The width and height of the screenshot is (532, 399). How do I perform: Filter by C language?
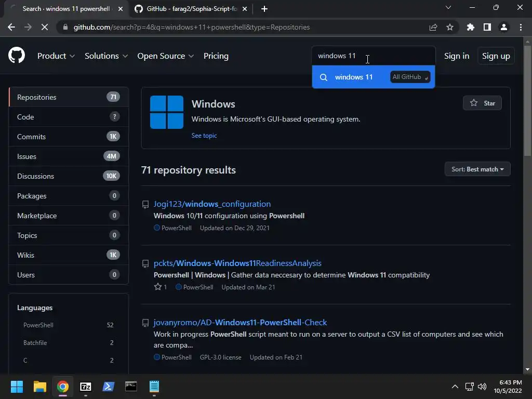click(68, 361)
